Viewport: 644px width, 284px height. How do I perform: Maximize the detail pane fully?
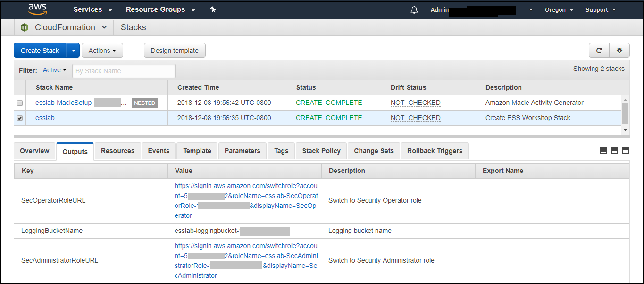[x=625, y=150]
